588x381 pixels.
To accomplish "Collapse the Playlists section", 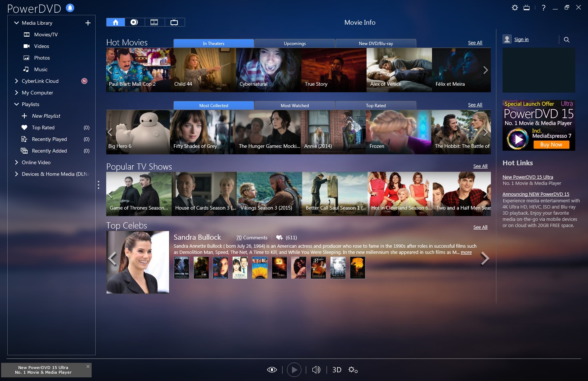I will coord(16,104).
